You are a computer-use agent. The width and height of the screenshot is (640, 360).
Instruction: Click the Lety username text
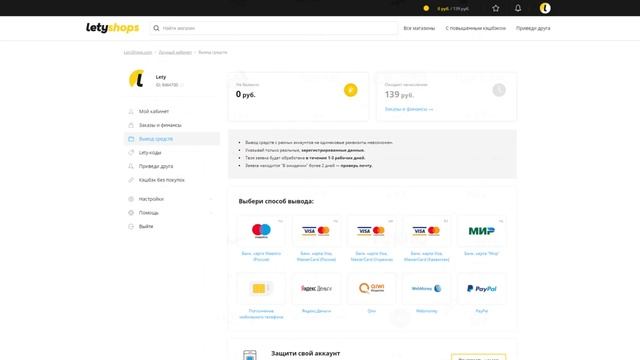[161, 77]
